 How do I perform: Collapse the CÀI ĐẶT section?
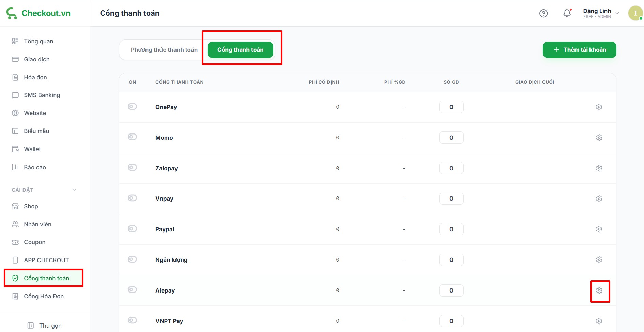coord(74,190)
